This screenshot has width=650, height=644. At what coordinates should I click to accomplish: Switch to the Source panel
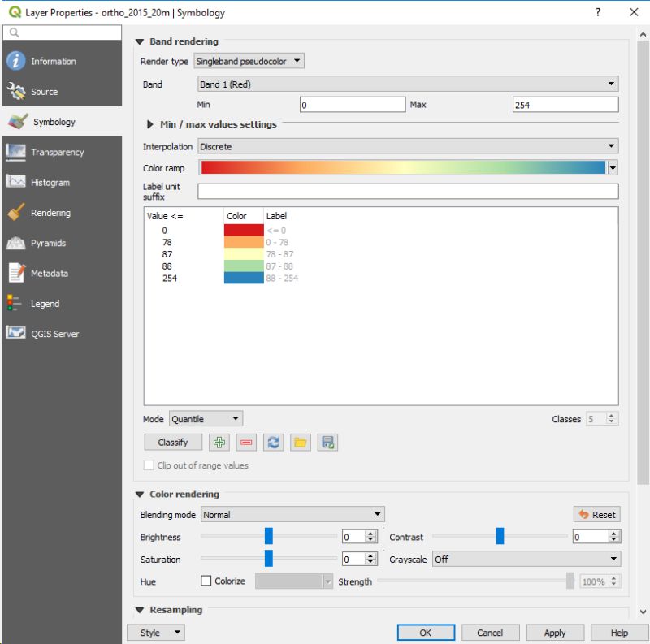(x=43, y=92)
